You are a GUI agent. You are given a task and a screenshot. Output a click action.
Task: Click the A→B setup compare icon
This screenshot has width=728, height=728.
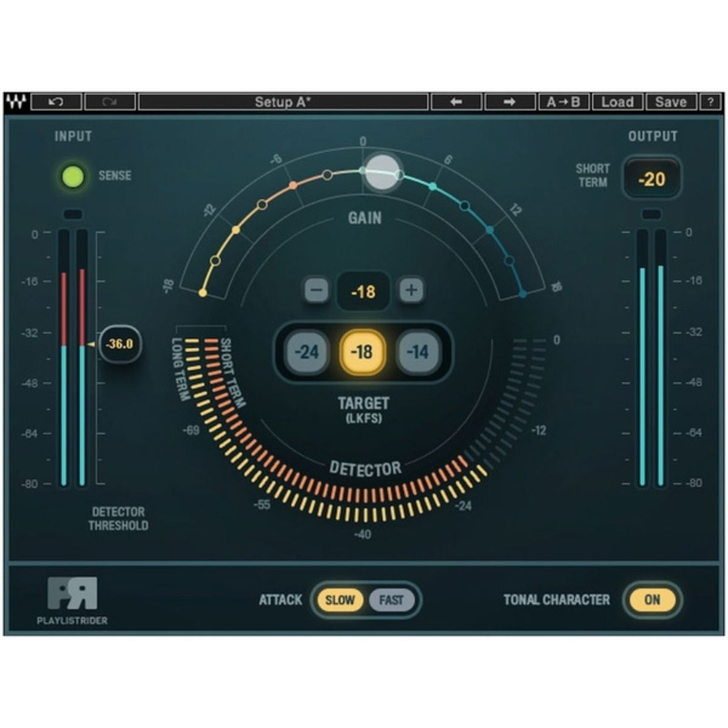pyautogui.click(x=562, y=101)
